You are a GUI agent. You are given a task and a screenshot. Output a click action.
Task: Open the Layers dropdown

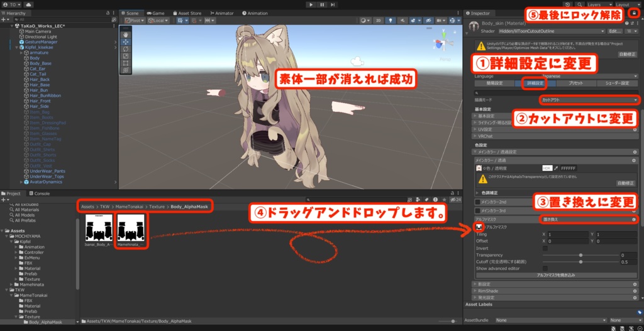pyautogui.click(x=599, y=4)
